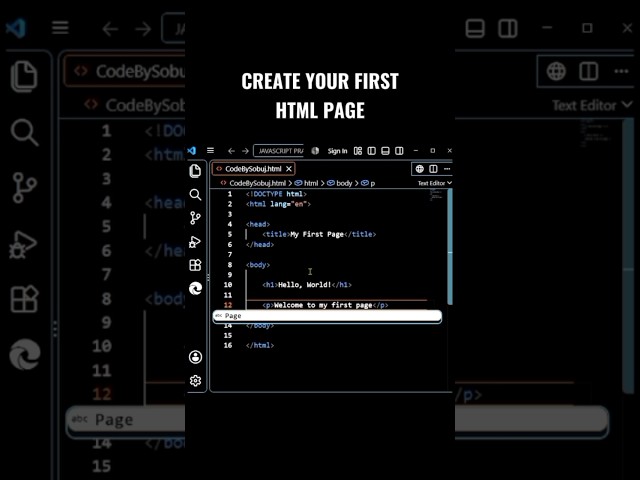Click the closing html tag on line 16

(x=260, y=345)
